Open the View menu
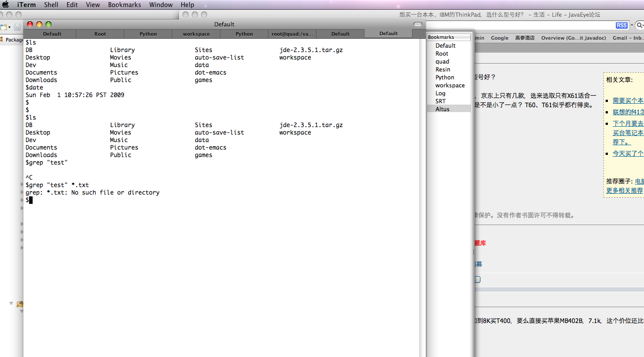The width and height of the screenshot is (644, 357). [93, 5]
